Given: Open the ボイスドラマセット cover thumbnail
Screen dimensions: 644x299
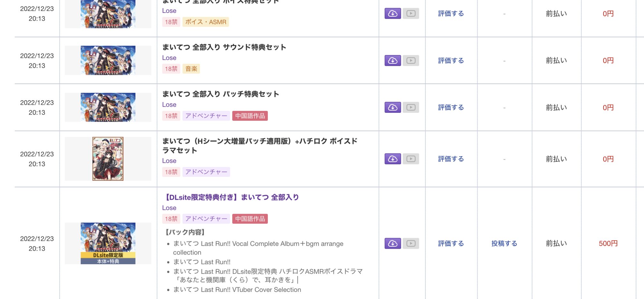Looking at the screenshot, I should [x=108, y=159].
